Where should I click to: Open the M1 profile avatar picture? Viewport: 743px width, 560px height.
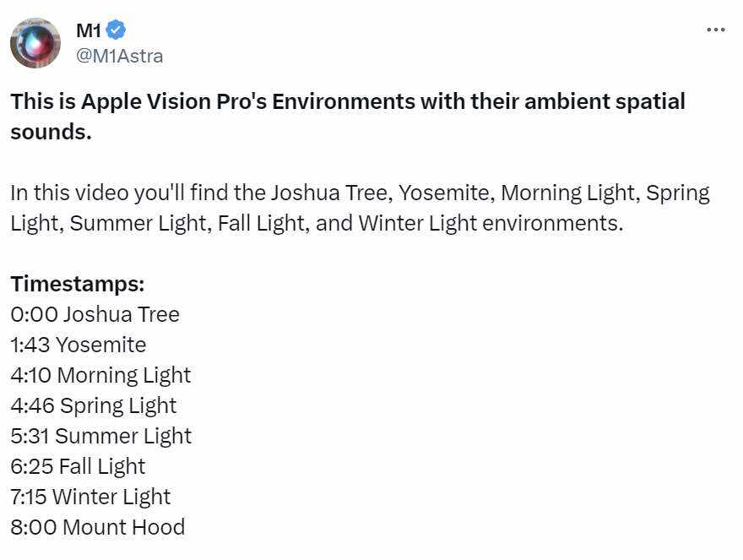tap(35, 43)
